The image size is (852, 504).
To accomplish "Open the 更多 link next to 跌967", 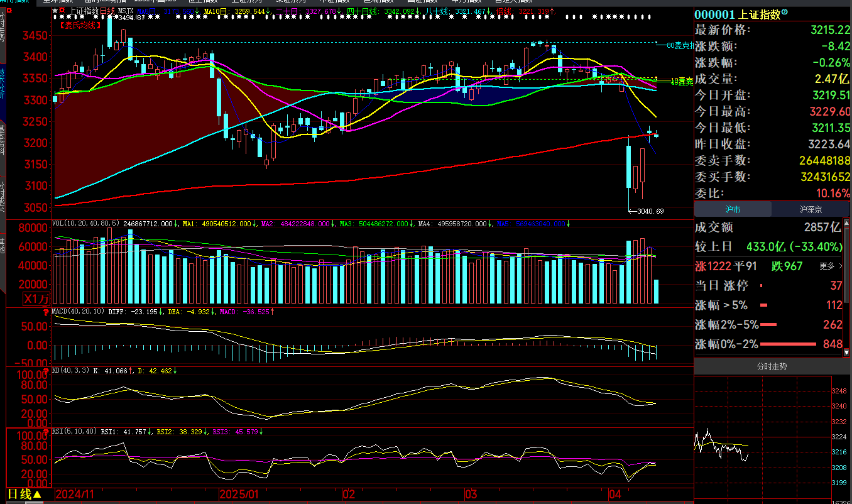I will [x=831, y=266].
